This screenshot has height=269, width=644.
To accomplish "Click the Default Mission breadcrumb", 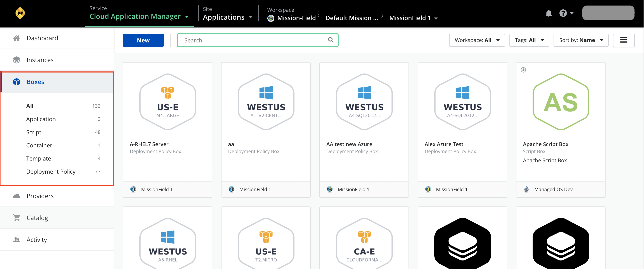I will [x=352, y=18].
